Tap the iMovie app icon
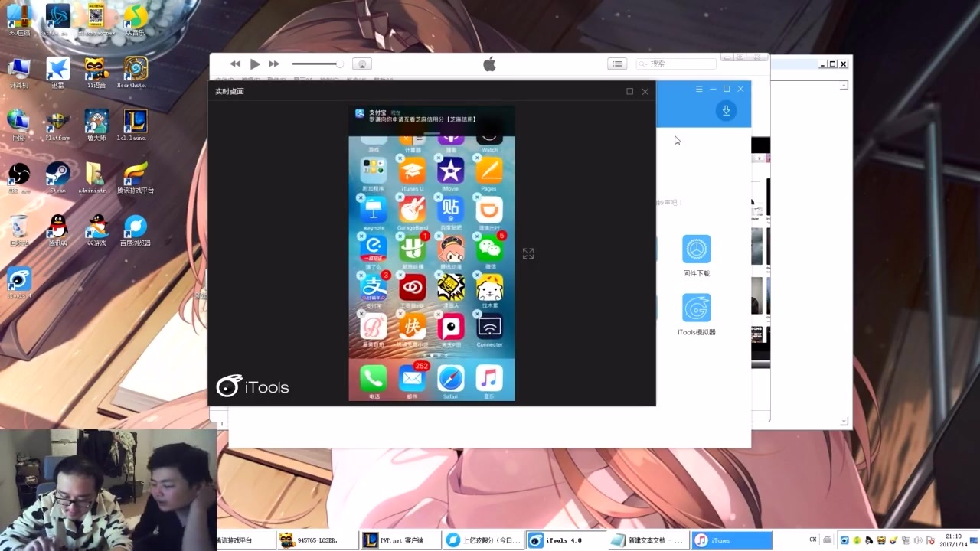 coord(450,171)
